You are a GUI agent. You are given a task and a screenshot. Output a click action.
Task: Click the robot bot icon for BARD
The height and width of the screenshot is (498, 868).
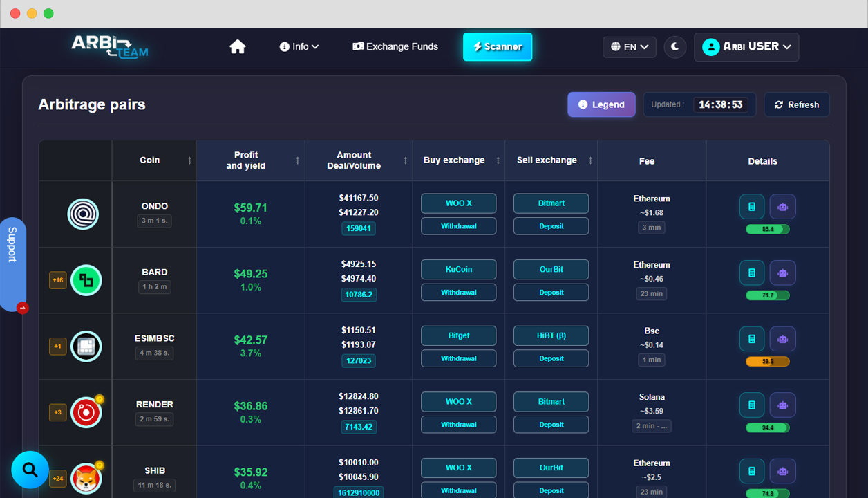[782, 273]
